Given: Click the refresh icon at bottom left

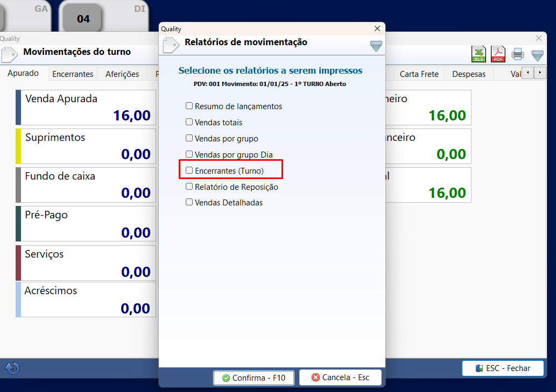Looking at the screenshot, I should pos(12,368).
